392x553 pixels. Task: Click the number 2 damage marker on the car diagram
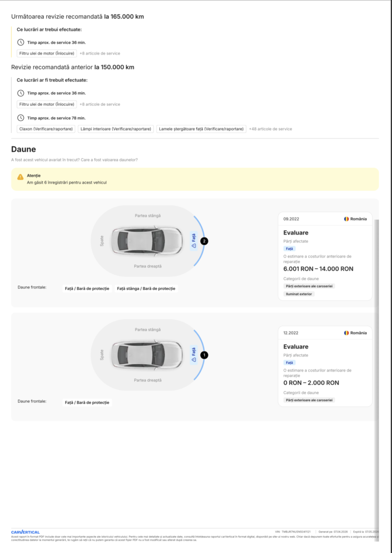[204, 241]
